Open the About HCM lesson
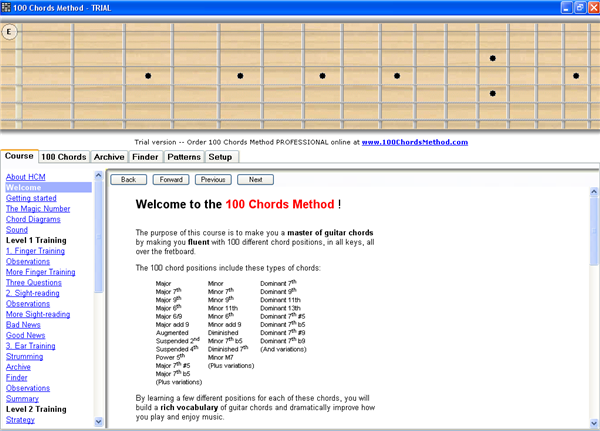The width and height of the screenshot is (600, 431). click(x=26, y=177)
